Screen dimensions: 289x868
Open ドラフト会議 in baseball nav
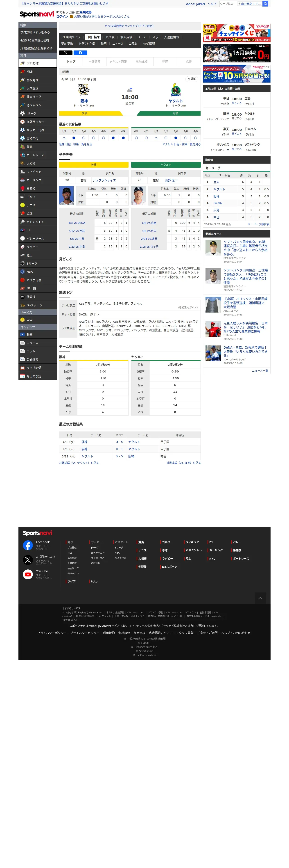(87, 43)
